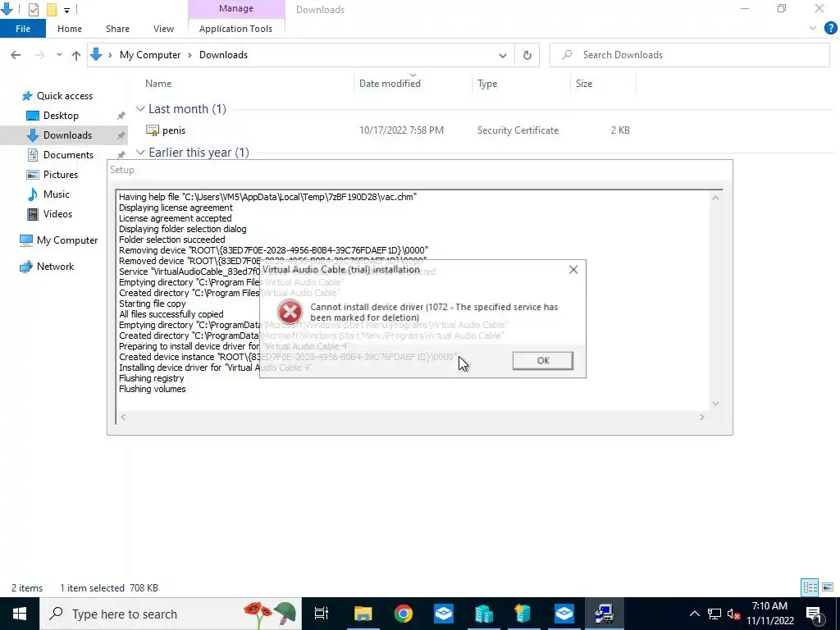This screenshot has height=630, width=840.
Task: Click the taskbar search box
Action: [x=171, y=614]
